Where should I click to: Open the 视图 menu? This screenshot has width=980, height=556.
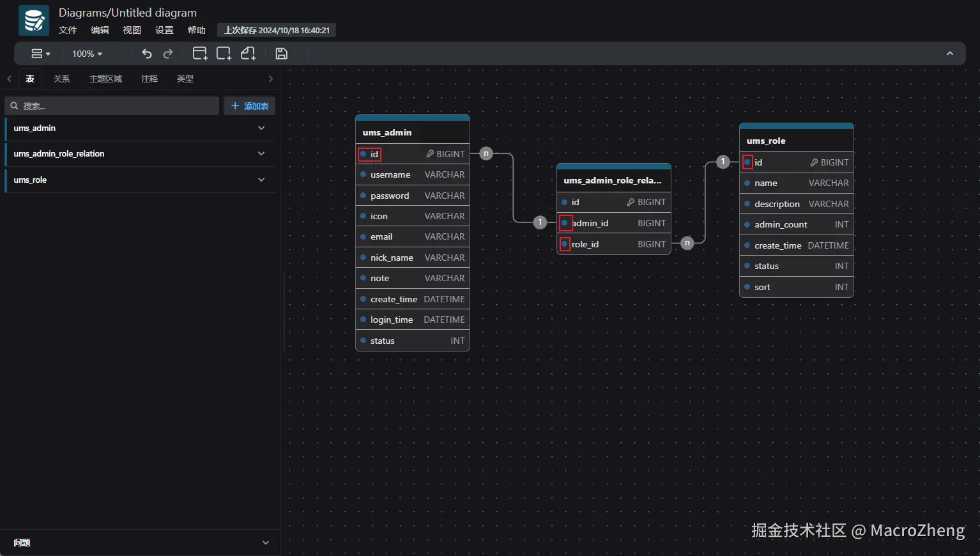tap(132, 30)
